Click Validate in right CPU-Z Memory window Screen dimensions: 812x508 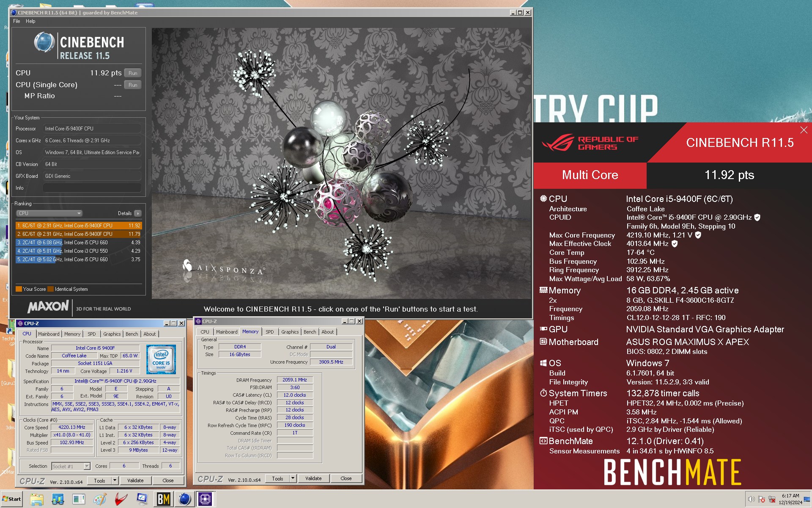(x=313, y=478)
